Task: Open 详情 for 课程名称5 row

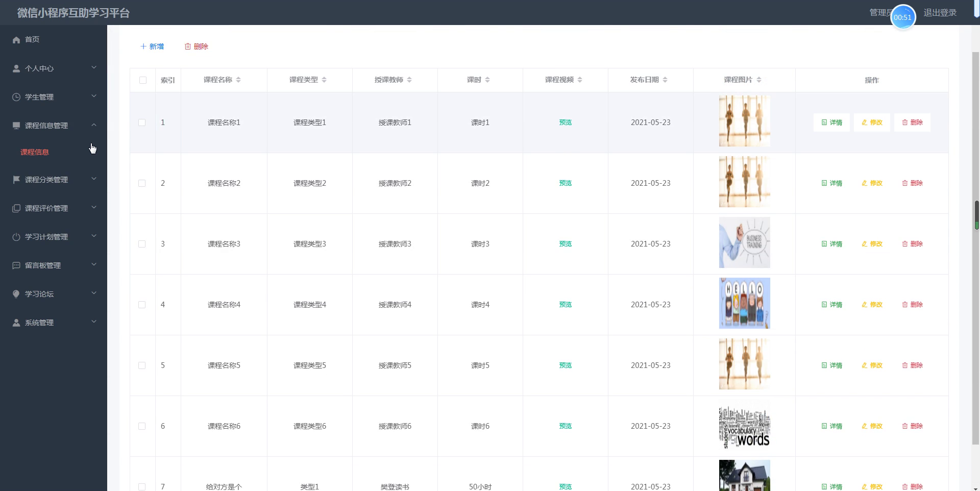Action: coord(831,365)
